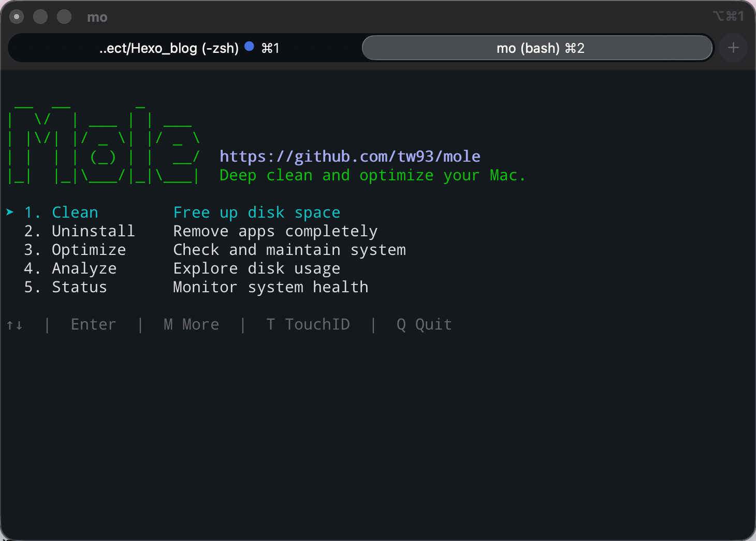Click the 'T TouchID' footer hint
756x541 pixels.
coord(308,324)
